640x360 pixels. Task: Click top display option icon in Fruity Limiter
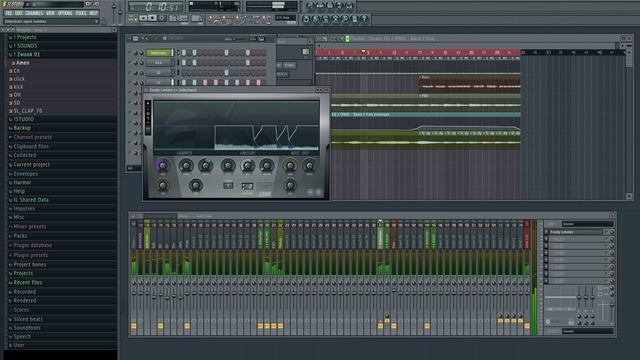click(x=148, y=103)
